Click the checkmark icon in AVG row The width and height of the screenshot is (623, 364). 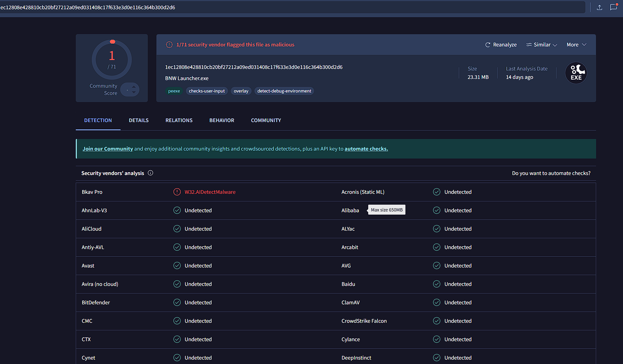tap(437, 265)
